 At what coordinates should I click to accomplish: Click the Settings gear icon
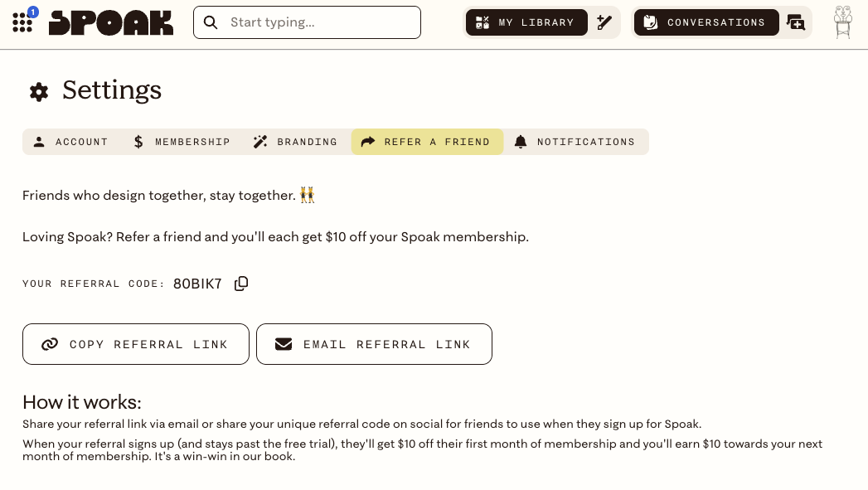(x=39, y=92)
